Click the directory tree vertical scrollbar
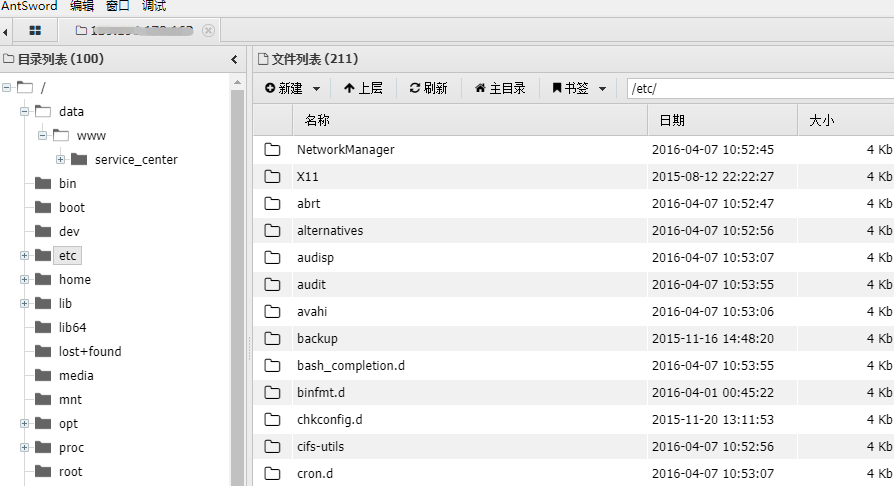Image resolution: width=894 pixels, height=486 pixels. [237, 288]
